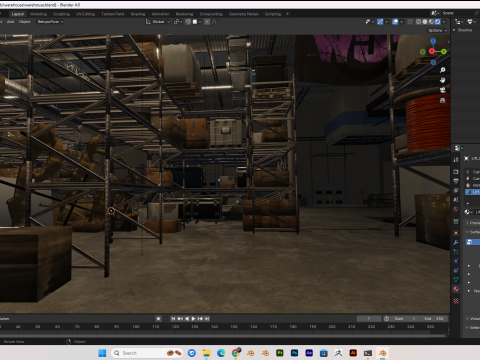The width and height of the screenshot is (480, 360).
Task: Click the Move view hand icon
Action: [x=443, y=80]
